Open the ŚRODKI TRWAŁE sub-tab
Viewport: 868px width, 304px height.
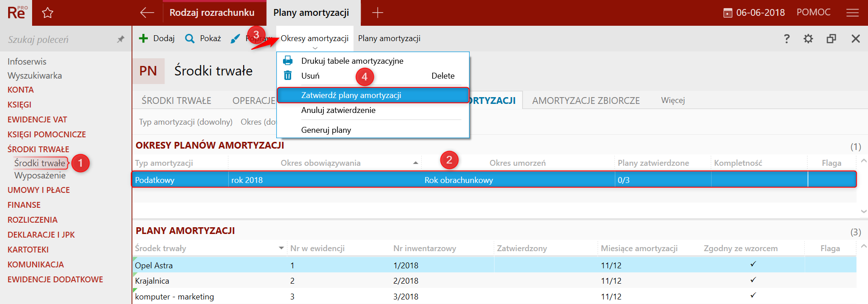pos(176,100)
